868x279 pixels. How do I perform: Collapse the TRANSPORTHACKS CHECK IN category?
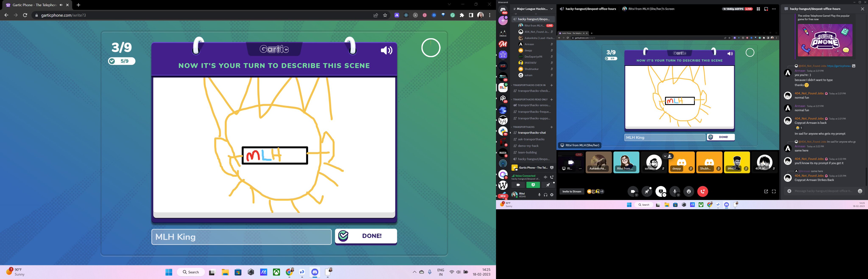(x=529, y=85)
